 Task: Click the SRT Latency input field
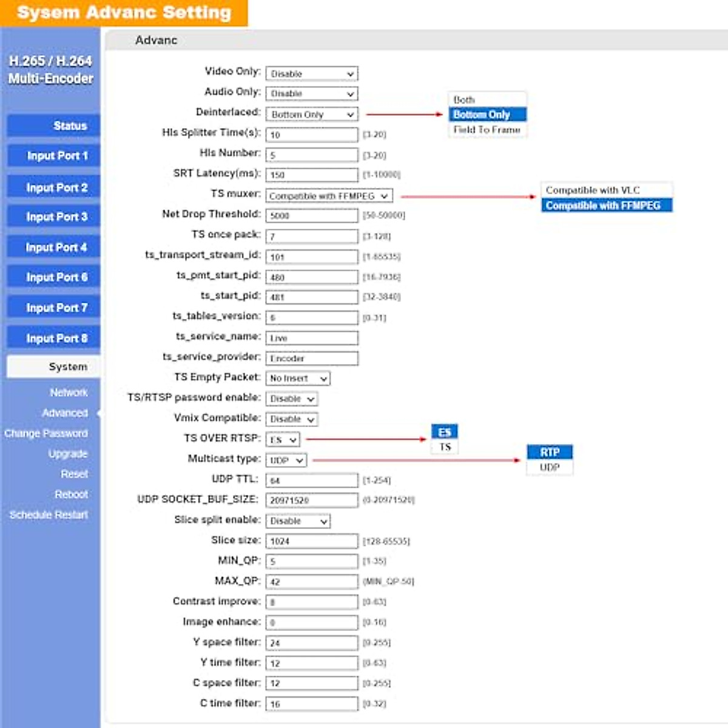(x=312, y=175)
